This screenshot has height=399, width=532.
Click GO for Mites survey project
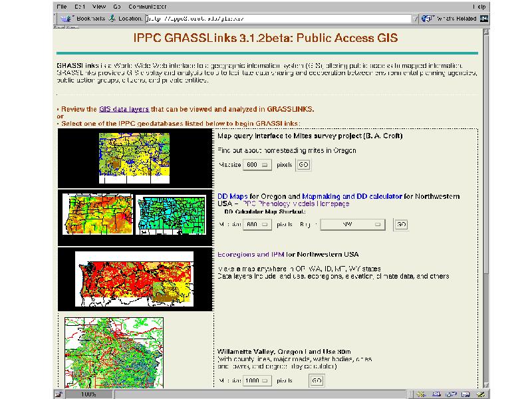[x=303, y=165]
